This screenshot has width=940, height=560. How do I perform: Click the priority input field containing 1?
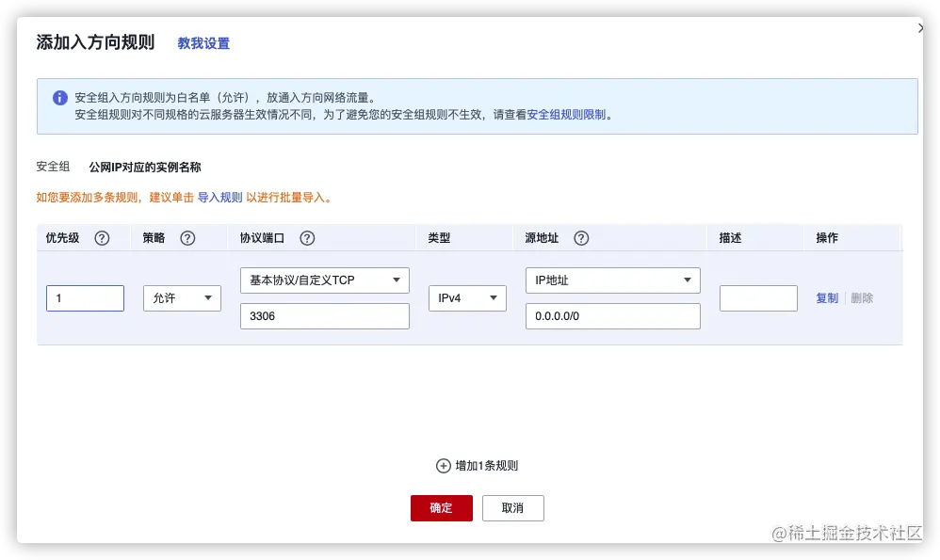[x=85, y=298]
